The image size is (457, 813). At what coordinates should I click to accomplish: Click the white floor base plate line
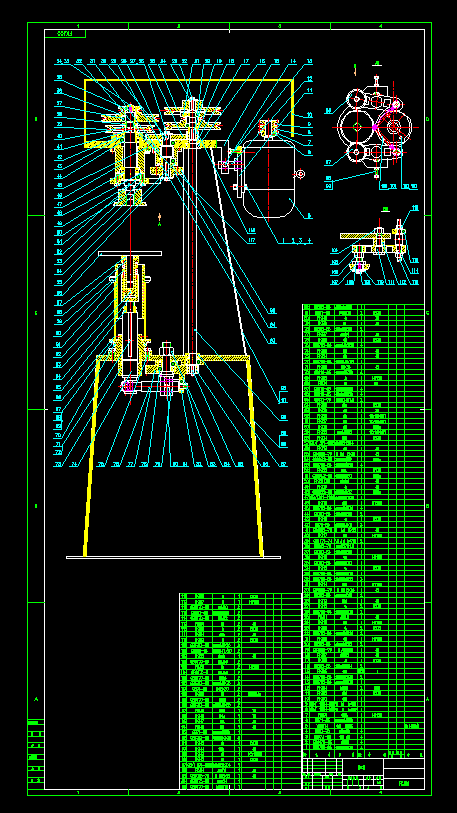[x=173, y=557]
